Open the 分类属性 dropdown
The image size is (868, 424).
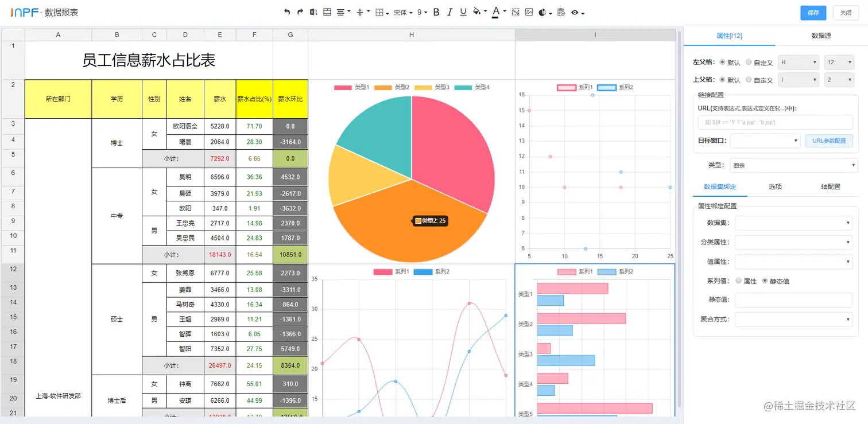point(793,243)
